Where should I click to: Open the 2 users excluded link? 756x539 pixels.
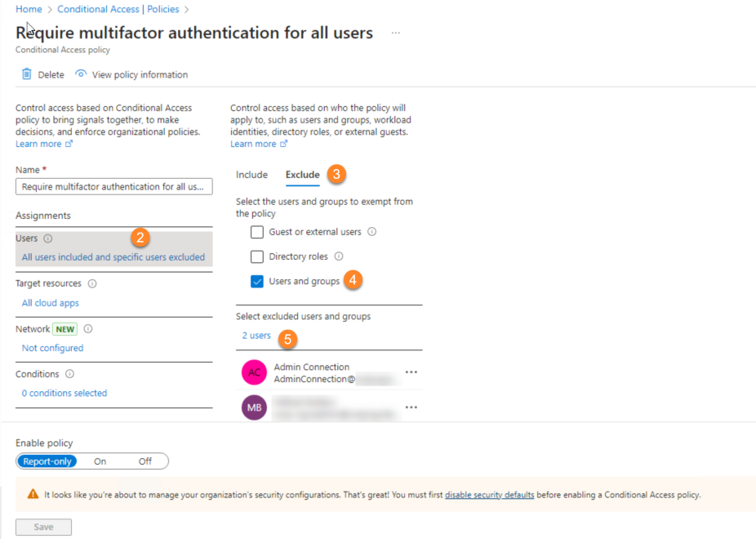256,336
